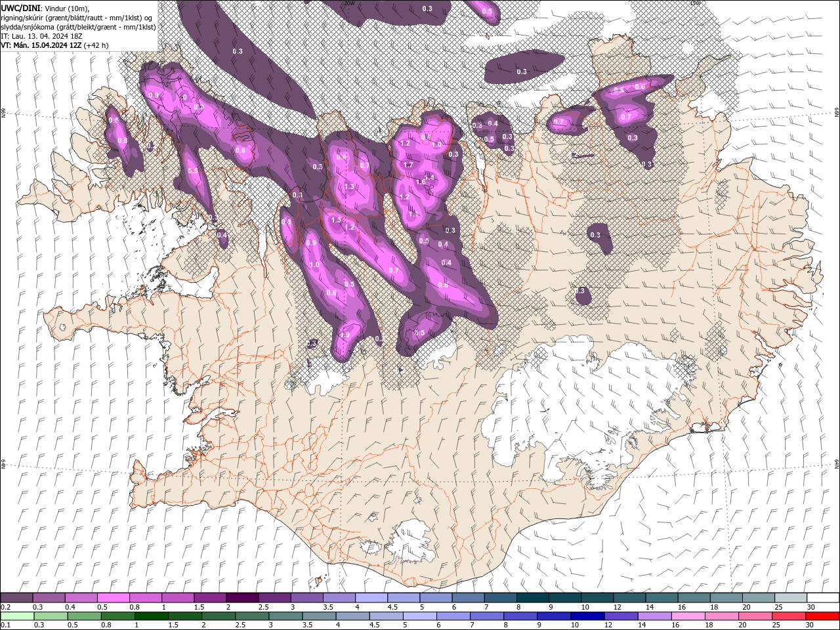Select the violet lower legend swatch at 12
This screenshot has width=840, height=630.
[621, 616]
